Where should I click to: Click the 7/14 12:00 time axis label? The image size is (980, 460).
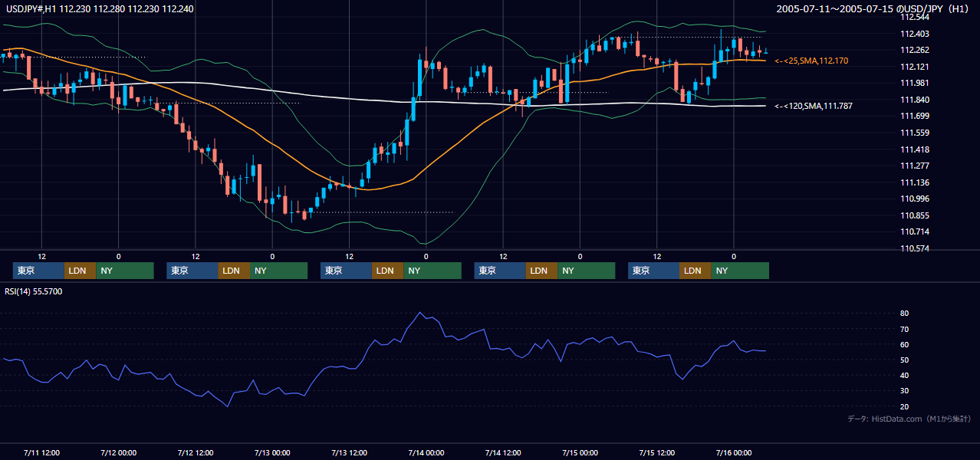pos(503,452)
